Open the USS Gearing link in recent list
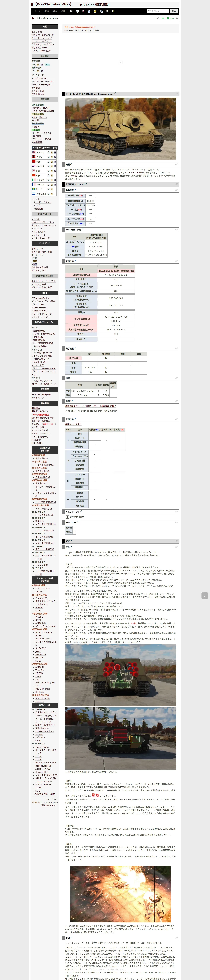 42,728
